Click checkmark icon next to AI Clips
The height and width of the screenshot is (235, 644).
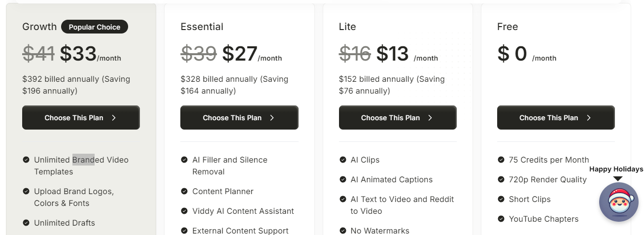pyautogui.click(x=342, y=160)
